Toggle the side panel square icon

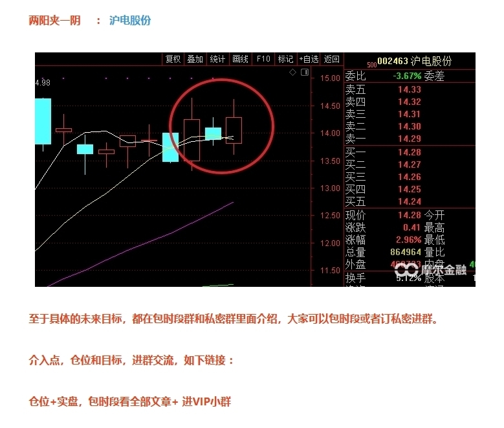point(305,72)
